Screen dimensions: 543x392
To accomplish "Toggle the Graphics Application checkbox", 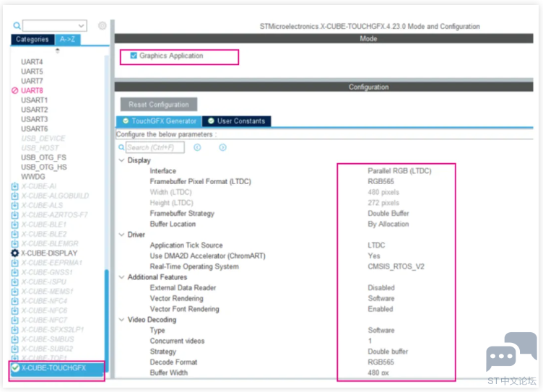I will pos(134,56).
